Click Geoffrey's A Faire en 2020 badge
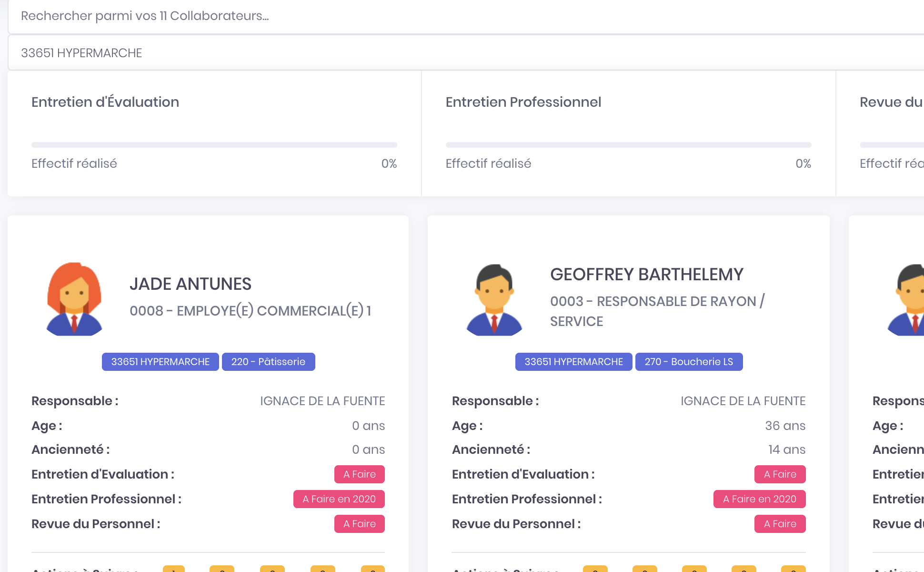Viewport: 924px width, 572px height. (759, 499)
